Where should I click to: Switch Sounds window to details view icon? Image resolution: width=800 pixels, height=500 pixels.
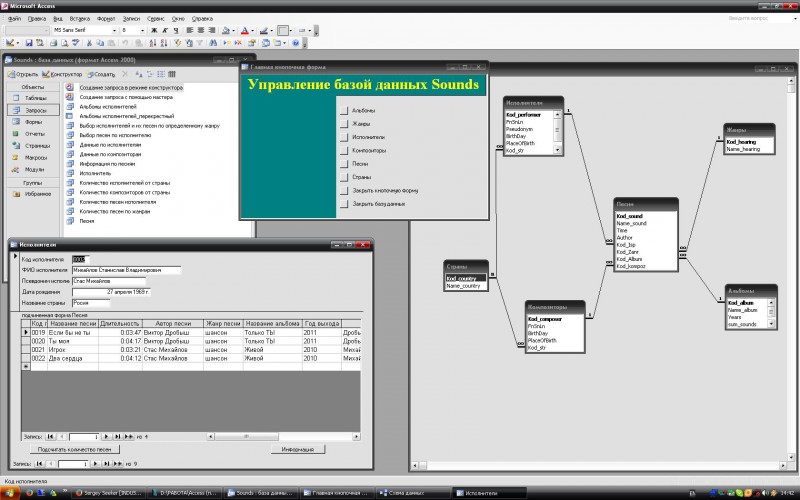click(172, 74)
